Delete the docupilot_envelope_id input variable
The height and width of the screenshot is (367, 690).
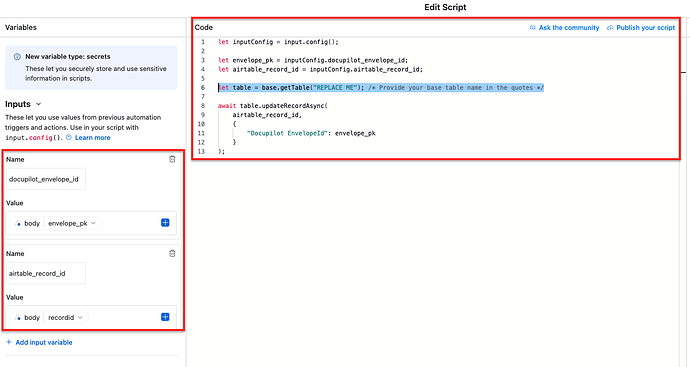click(172, 159)
